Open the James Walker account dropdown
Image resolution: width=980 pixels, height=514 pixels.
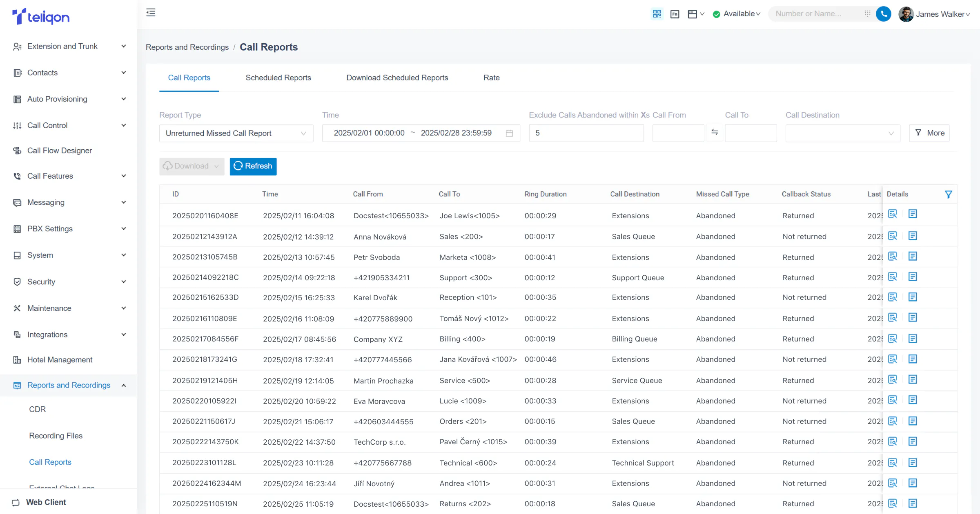[x=943, y=14]
